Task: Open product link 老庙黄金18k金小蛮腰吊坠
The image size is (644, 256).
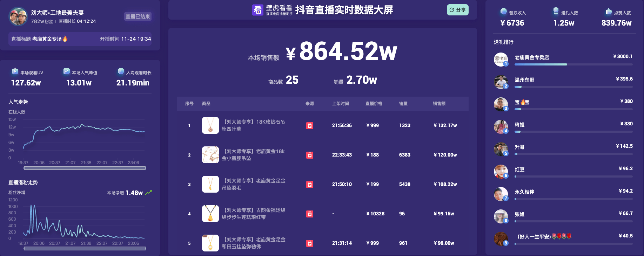Action: [x=253, y=155]
